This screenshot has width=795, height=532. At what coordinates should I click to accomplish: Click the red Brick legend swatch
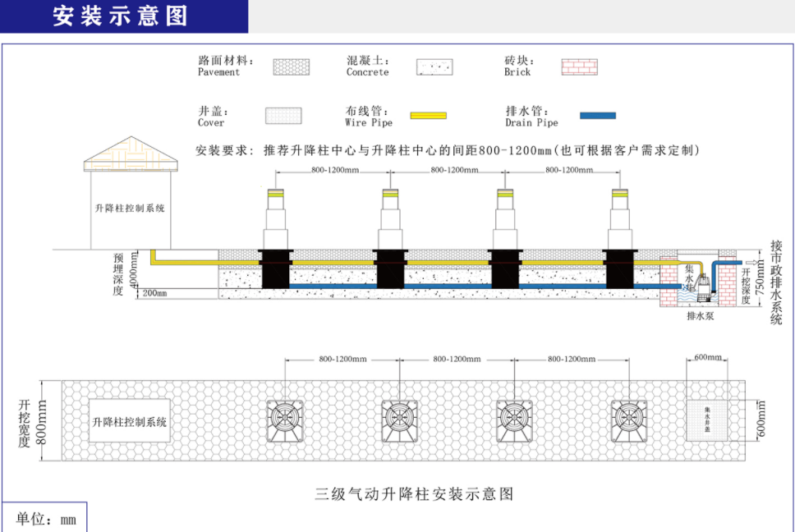tap(580, 66)
